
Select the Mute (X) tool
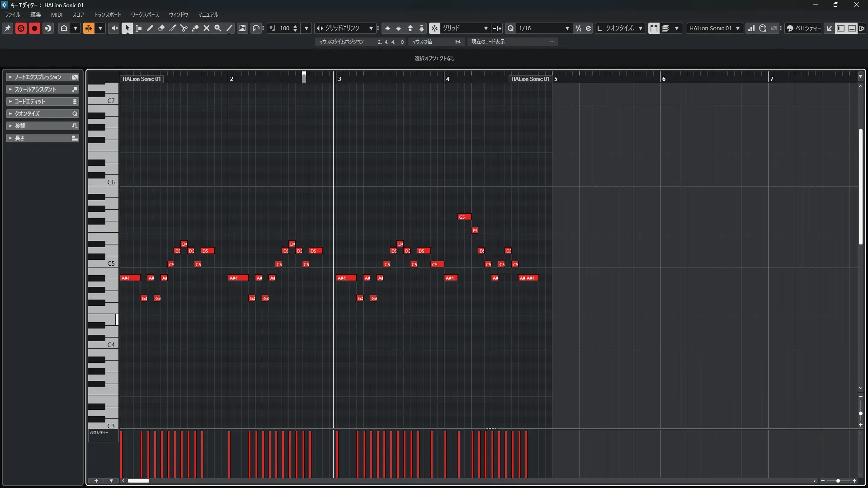(207, 28)
